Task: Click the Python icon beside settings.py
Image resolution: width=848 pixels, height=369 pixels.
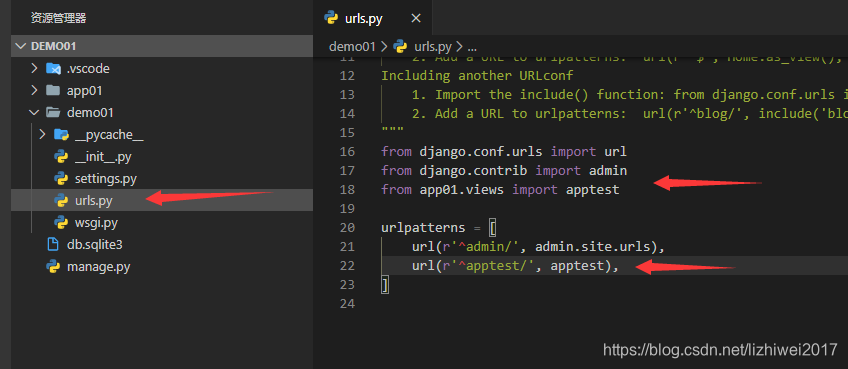Action: point(61,179)
